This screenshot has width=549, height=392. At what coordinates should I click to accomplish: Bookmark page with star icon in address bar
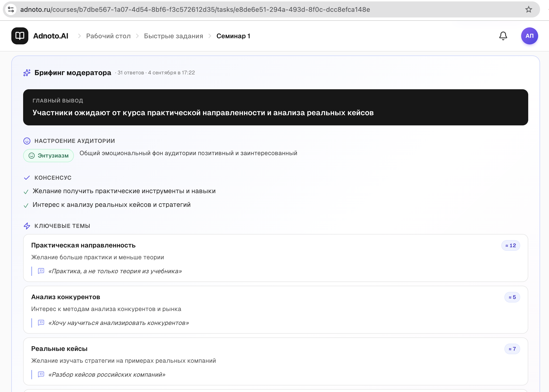tap(528, 9)
